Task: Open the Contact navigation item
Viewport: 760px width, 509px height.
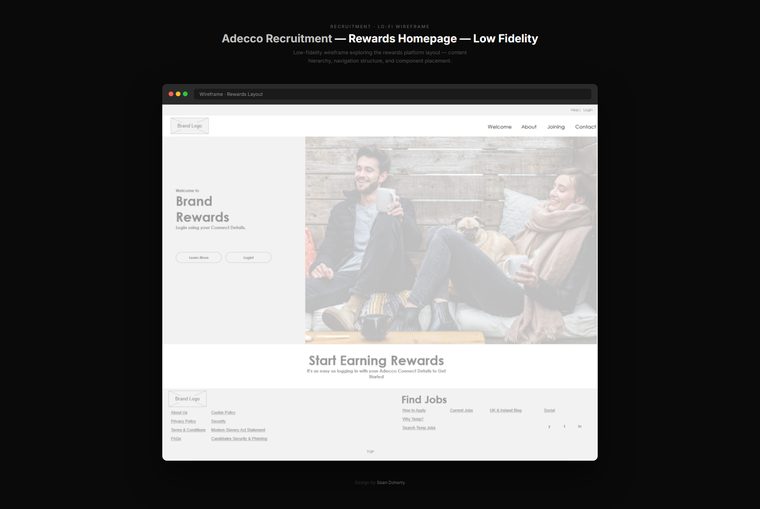Action: (x=585, y=127)
